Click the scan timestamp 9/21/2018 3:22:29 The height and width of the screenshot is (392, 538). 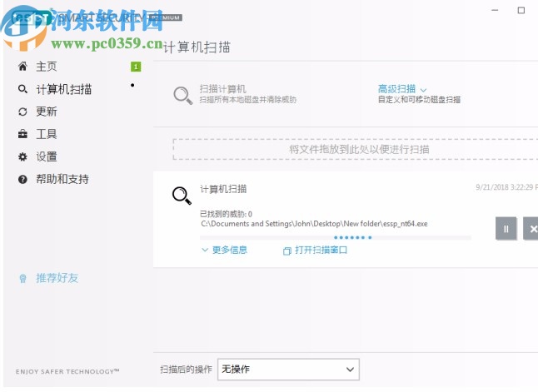click(x=506, y=187)
